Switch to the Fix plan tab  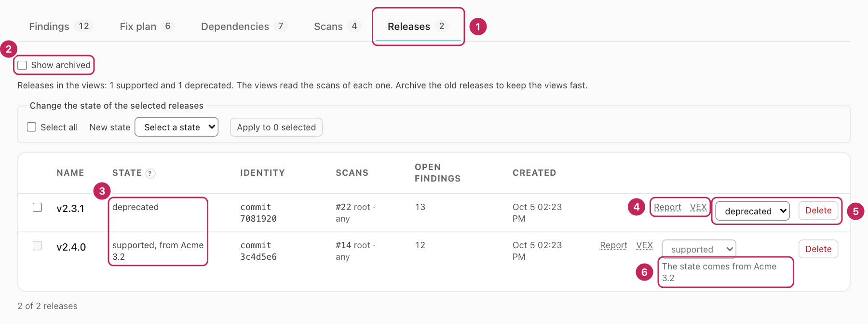pos(146,26)
